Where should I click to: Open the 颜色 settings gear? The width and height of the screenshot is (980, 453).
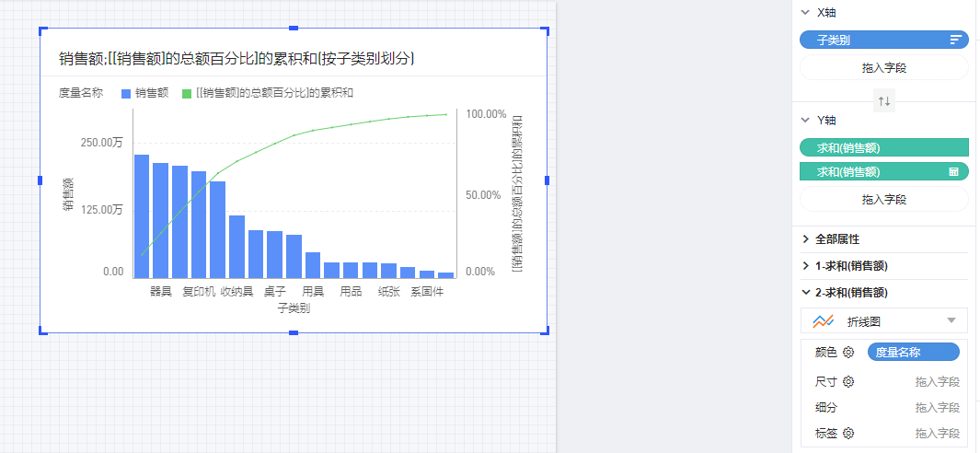coord(848,352)
